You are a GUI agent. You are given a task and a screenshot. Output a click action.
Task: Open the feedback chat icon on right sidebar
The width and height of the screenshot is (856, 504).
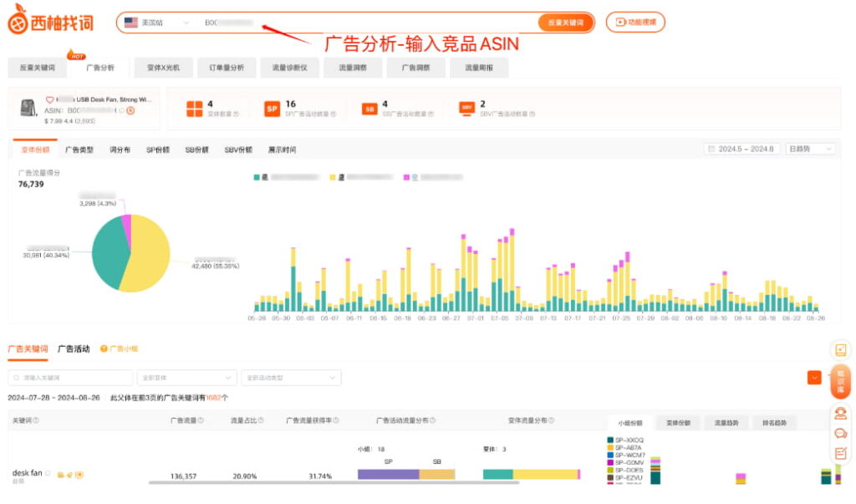click(840, 433)
